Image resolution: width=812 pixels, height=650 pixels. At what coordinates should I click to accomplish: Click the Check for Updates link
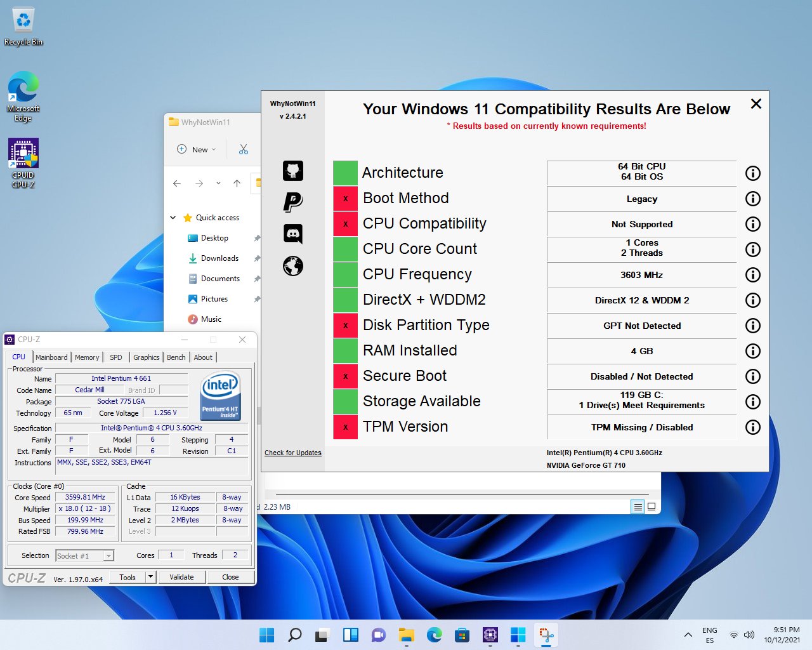292,453
